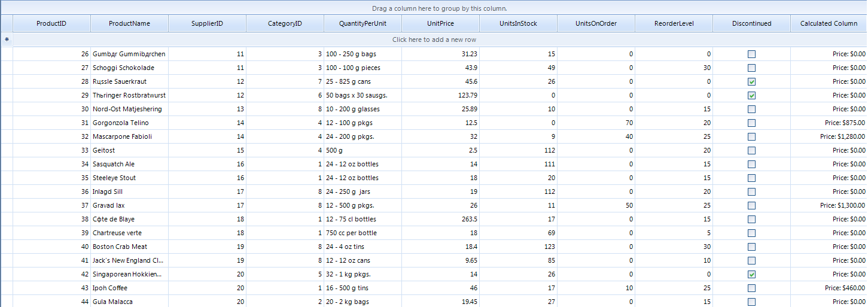Select the Ipoh Coffee name cell
The image size is (868, 307).
click(129, 288)
